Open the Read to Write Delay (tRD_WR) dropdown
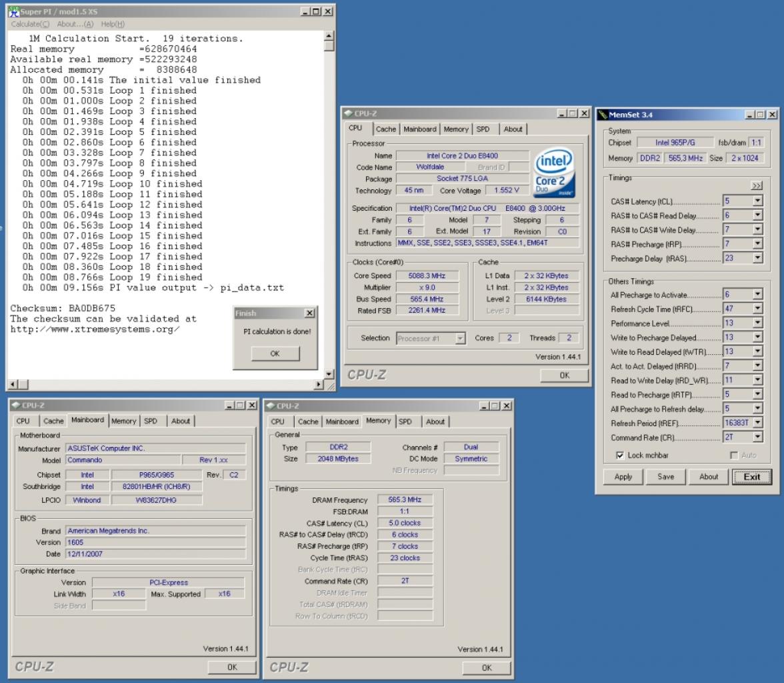Image resolution: width=784 pixels, height=683 pixels. coord(757,380)
